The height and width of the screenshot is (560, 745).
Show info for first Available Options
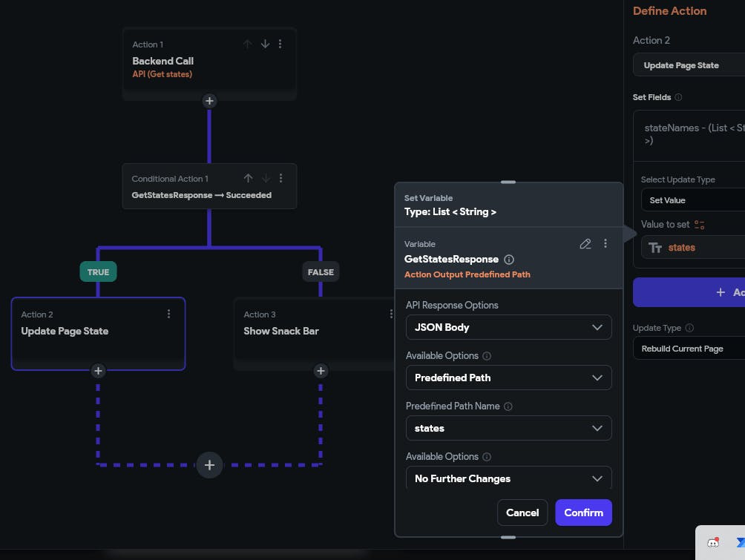pos(487,356)
